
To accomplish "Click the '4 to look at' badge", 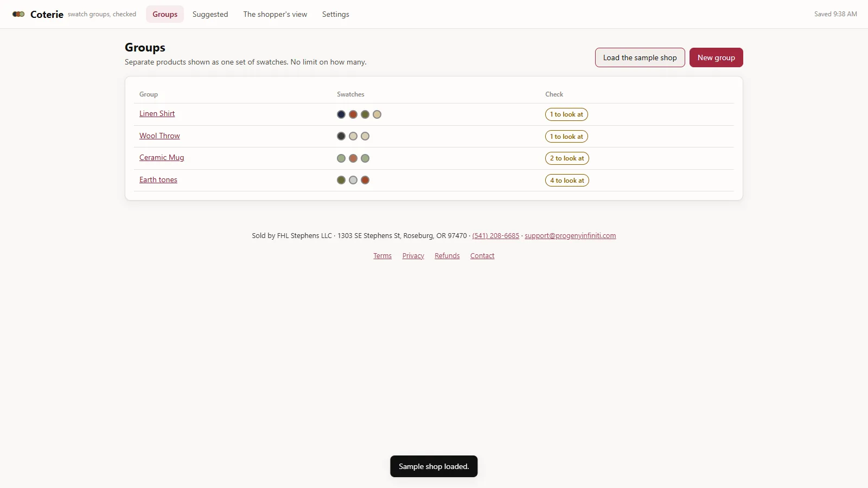I will click(567, 181).
